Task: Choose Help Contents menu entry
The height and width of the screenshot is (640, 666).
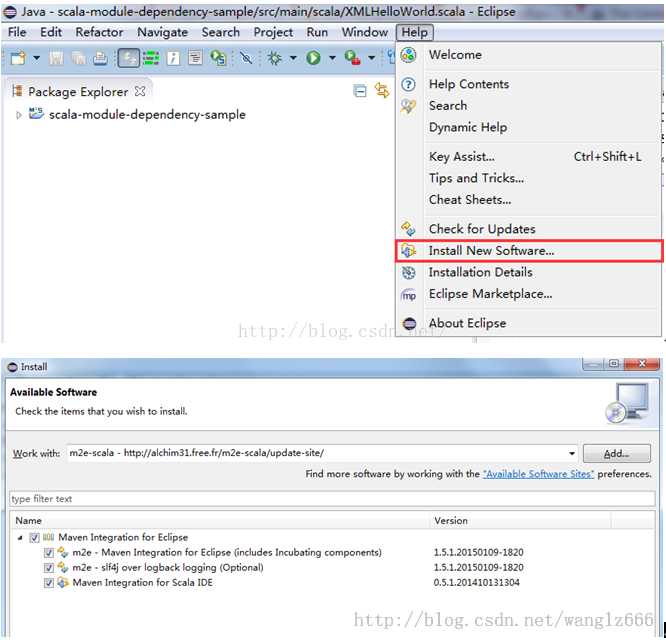Action: pyautogui.click(x=529, y=84)
